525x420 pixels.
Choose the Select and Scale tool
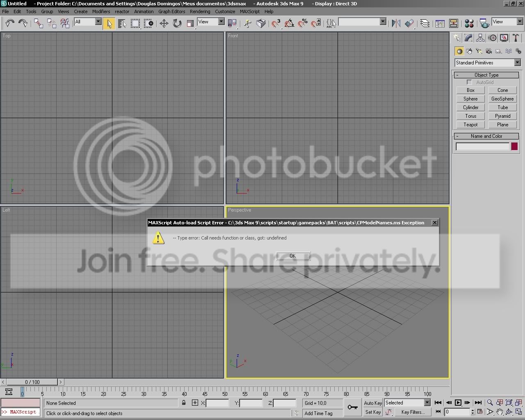pyautogui.click(x=190, y=23)
